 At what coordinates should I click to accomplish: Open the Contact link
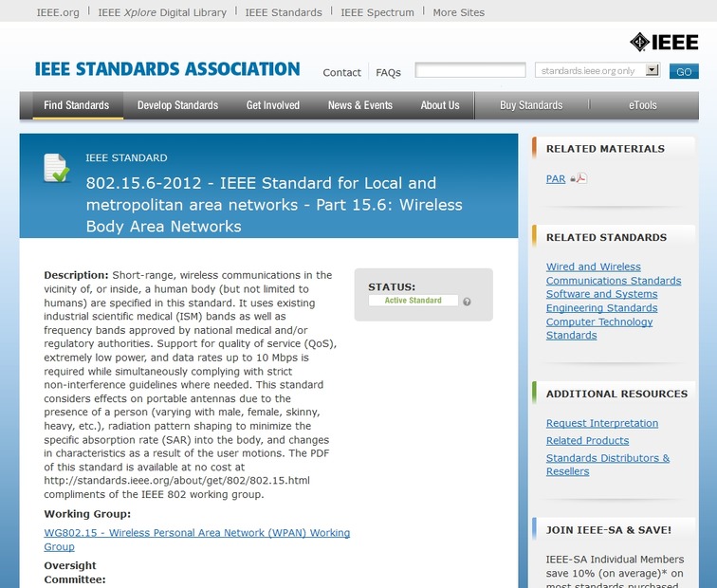[x=341, y=72]
